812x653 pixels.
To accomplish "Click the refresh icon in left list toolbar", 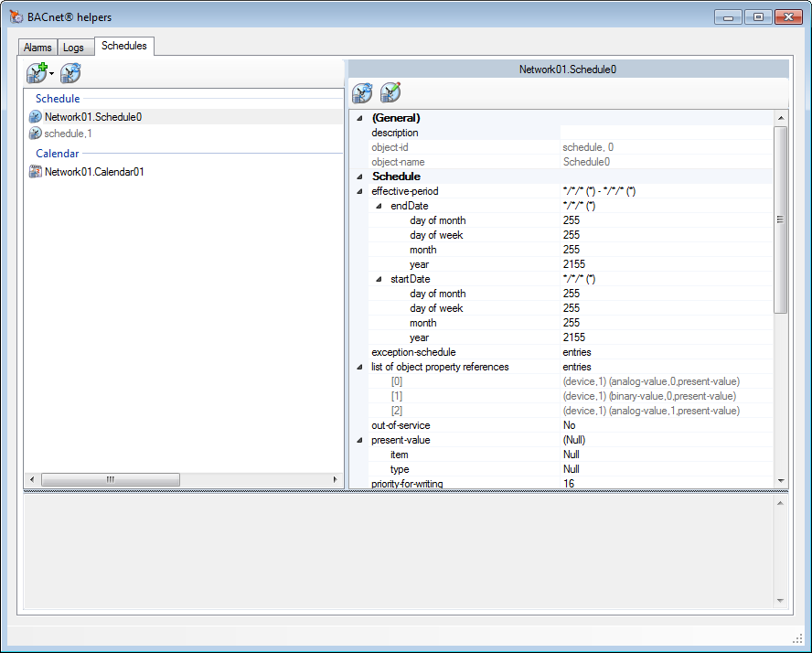I will coord(70,74).
